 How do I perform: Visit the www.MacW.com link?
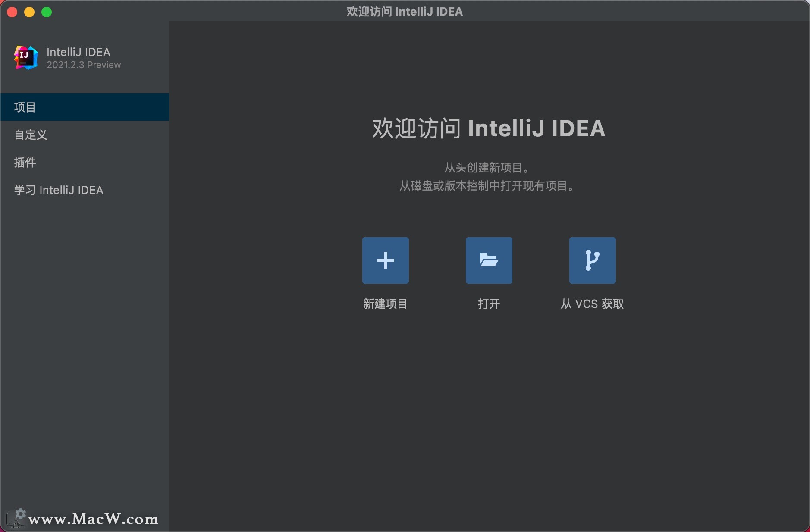coord(94,520)
